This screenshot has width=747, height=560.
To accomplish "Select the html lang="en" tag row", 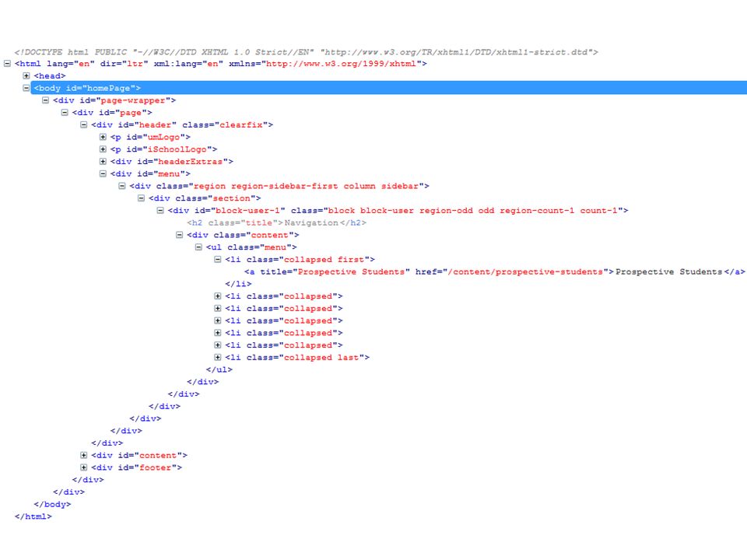I will pos(220,63).
